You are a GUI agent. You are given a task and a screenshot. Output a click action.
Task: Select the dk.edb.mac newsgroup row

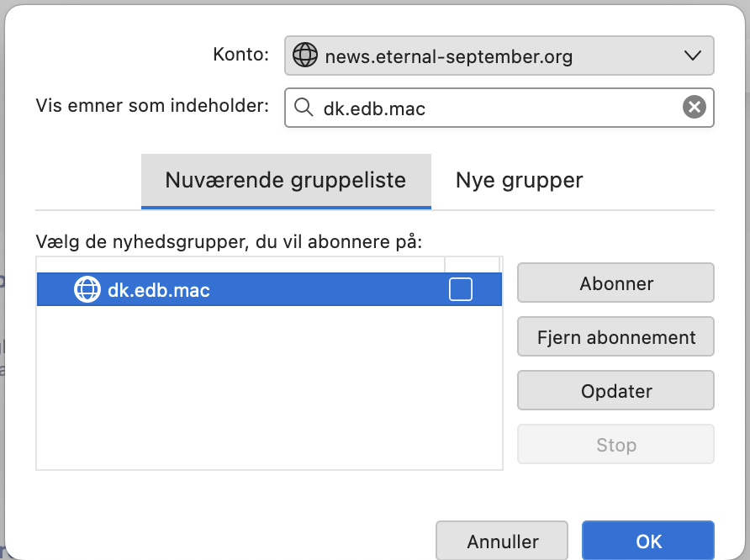coord(269,289)
